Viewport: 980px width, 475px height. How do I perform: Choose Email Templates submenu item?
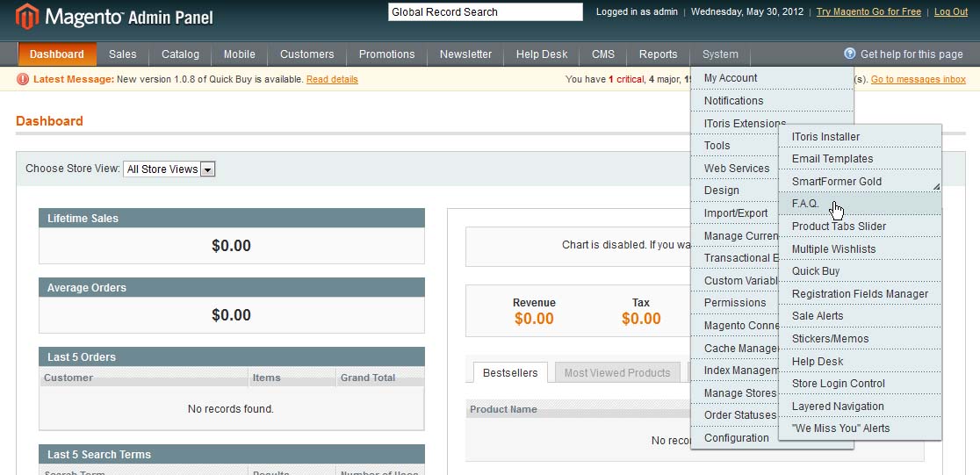(x=860, y=159)
